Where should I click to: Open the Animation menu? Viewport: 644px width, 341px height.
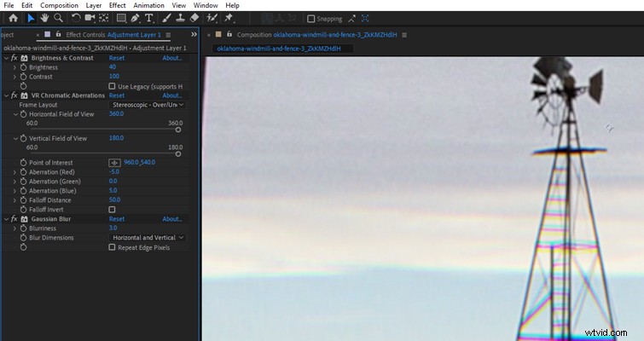tap(148, 5)
